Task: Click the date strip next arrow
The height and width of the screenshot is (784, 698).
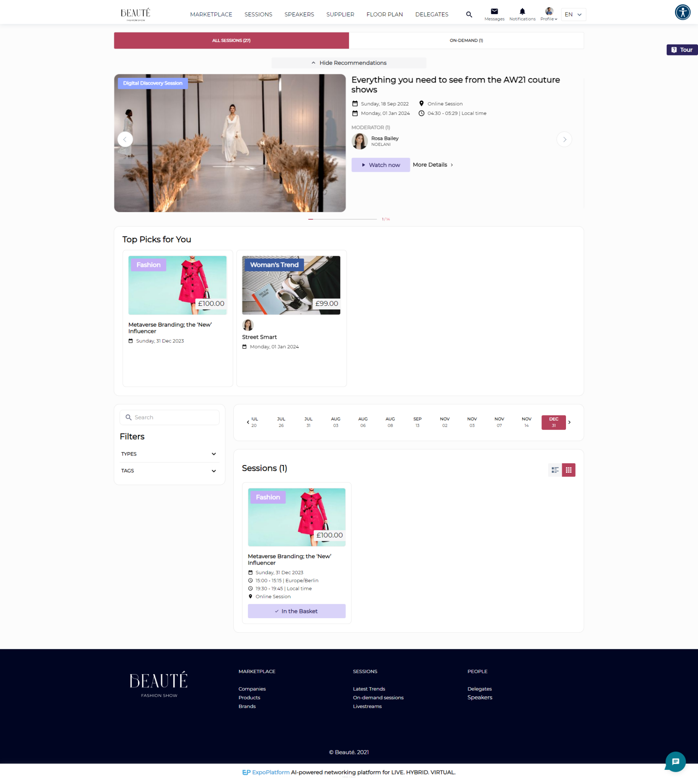Action: coord(569,422)
